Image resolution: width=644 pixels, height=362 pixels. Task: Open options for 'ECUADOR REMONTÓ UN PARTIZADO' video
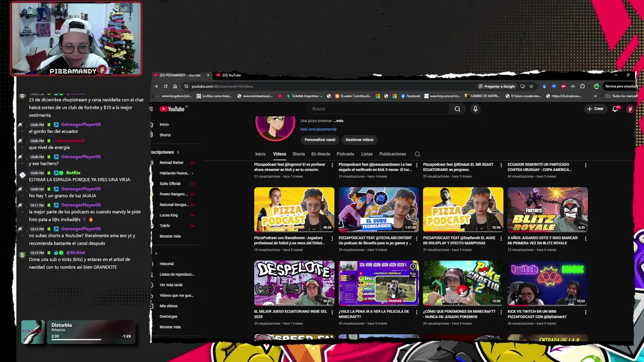pos(586,165)
